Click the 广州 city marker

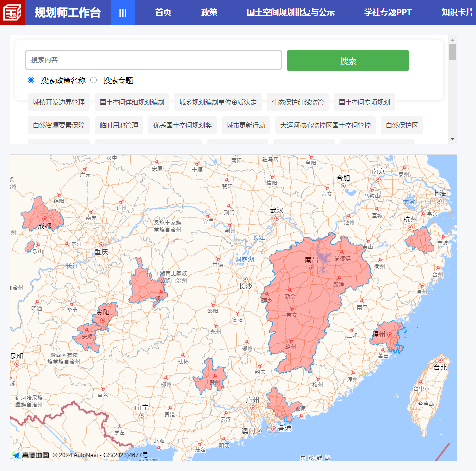click(252, 408)
